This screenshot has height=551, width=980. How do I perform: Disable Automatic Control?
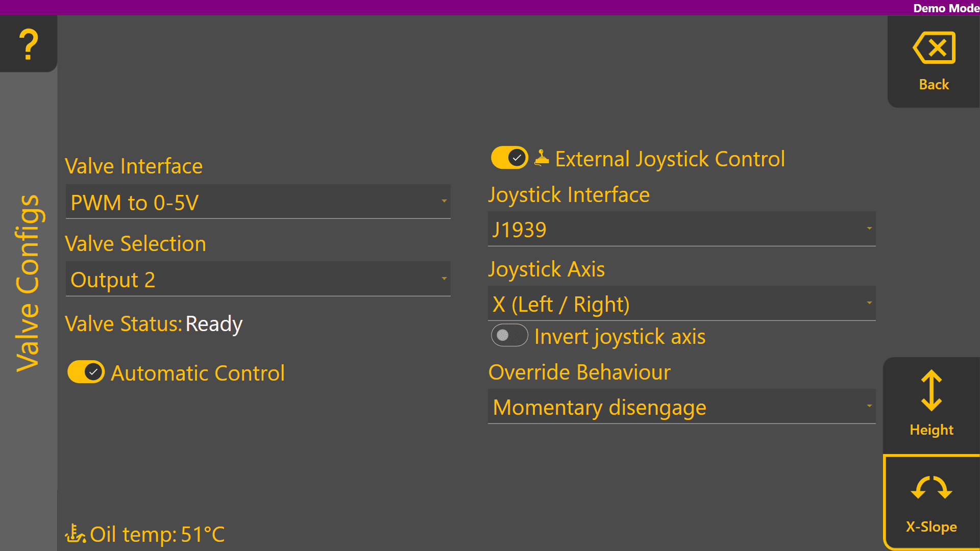click(x=86, y=372)
